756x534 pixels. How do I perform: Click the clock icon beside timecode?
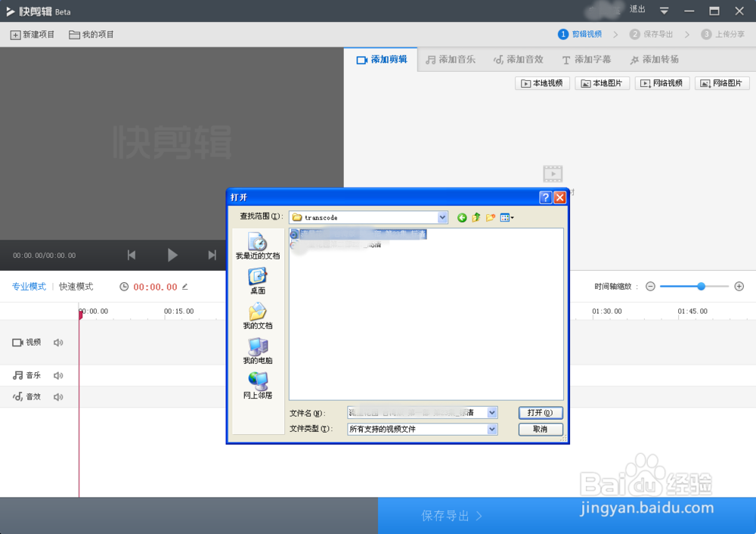(x=124, y=287)
